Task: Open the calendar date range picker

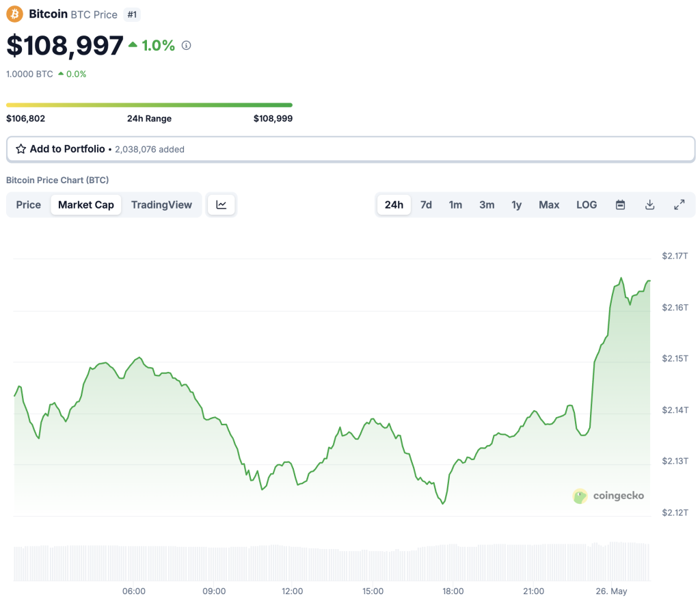Action: 620,204
